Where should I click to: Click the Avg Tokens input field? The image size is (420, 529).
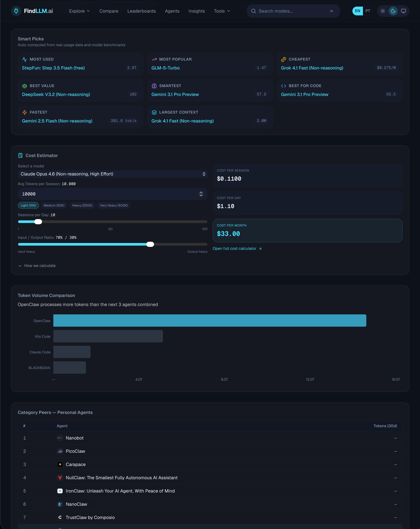point(108,194)
